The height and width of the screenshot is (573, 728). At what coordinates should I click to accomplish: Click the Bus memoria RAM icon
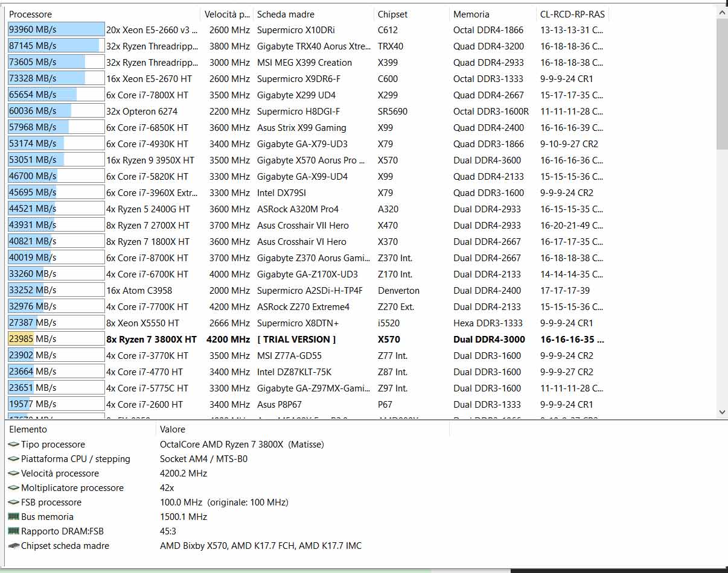click(13, 517)
